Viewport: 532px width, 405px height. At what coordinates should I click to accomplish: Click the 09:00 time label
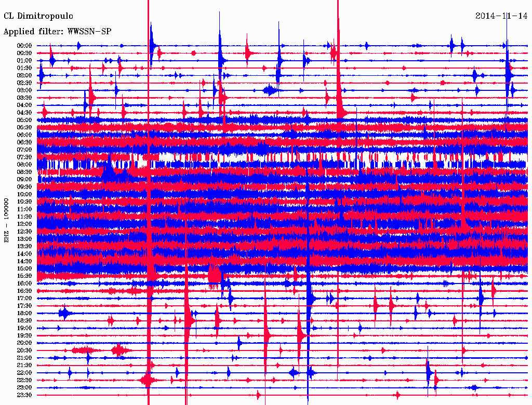coord(24,180)
